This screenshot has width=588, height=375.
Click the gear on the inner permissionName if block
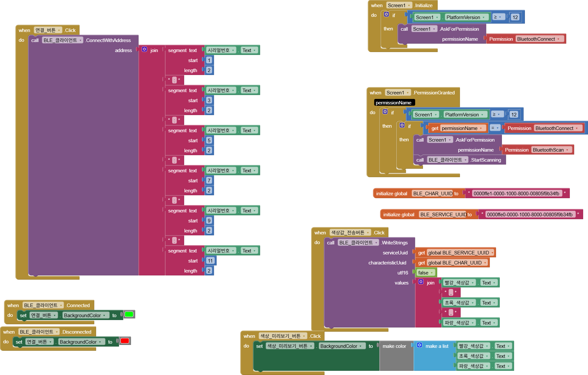coord(402,125)
